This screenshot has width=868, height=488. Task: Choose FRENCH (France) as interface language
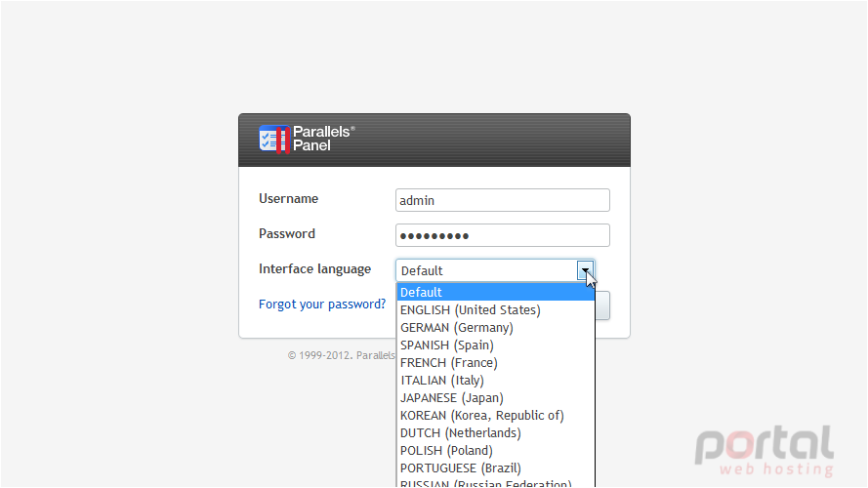(495, 363)
